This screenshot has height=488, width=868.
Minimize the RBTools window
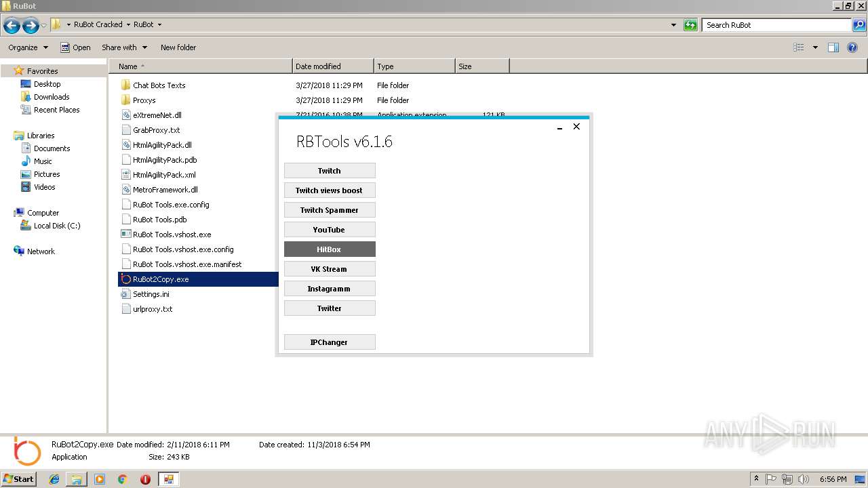click(x=560, y=127)
